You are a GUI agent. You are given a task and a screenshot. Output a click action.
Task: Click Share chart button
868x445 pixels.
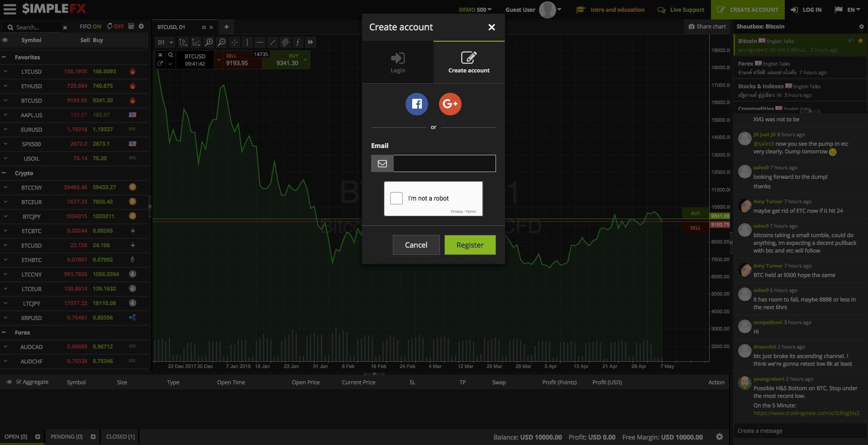pyautogui.click(x=707, y=27)
